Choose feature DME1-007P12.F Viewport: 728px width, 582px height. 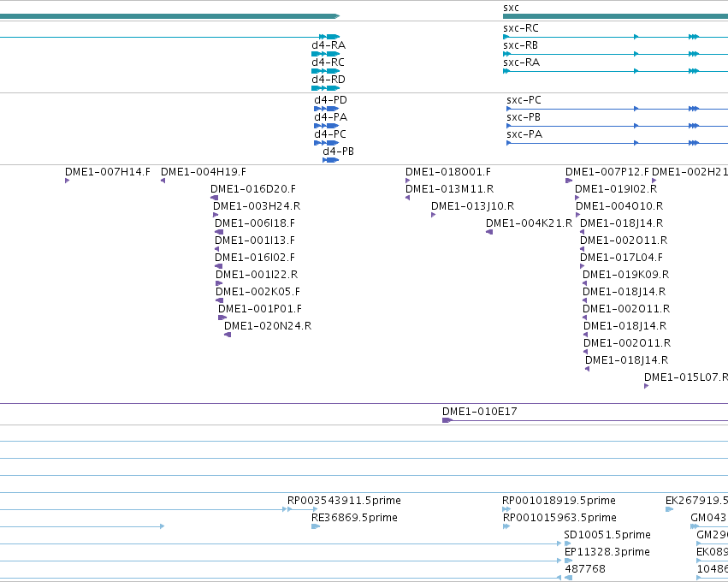[607, 172]
